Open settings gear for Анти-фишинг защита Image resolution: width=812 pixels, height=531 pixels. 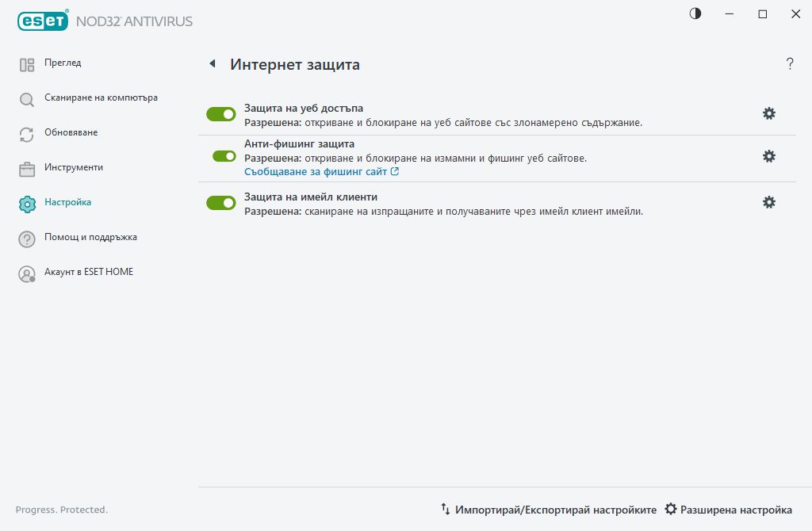pyautogui.click(x=769, y=156)
